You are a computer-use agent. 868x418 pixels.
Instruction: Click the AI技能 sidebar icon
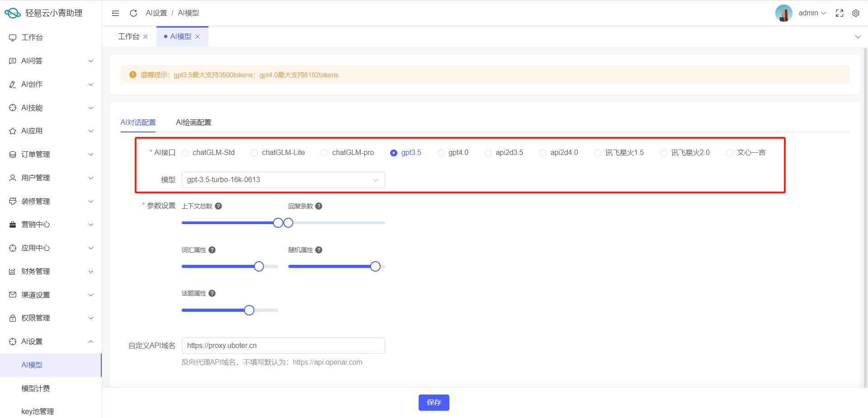13,108
